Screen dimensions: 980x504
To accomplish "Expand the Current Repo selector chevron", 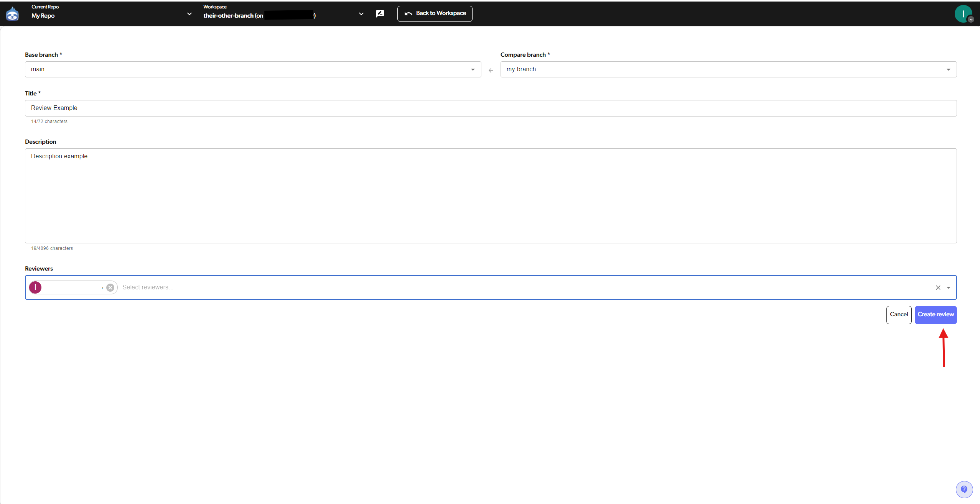I will 189,14.
